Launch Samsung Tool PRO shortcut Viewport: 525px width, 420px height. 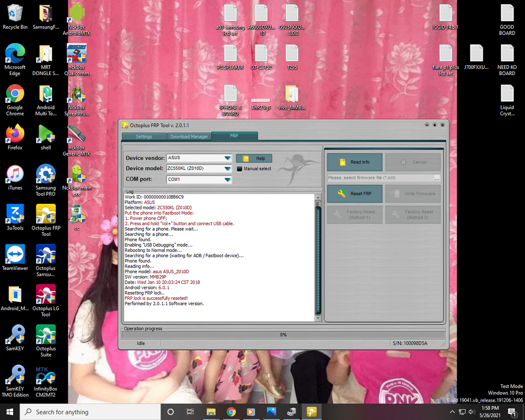(x=46, y=180)
